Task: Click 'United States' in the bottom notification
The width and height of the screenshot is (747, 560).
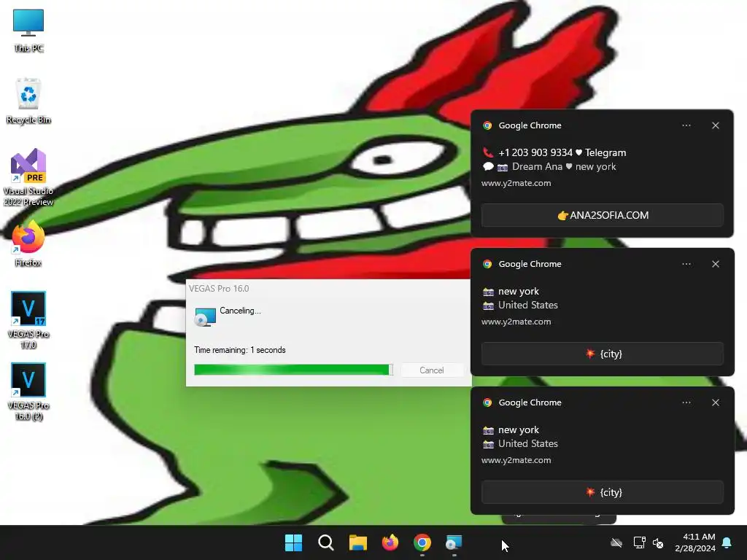Action: coord(528,444)
